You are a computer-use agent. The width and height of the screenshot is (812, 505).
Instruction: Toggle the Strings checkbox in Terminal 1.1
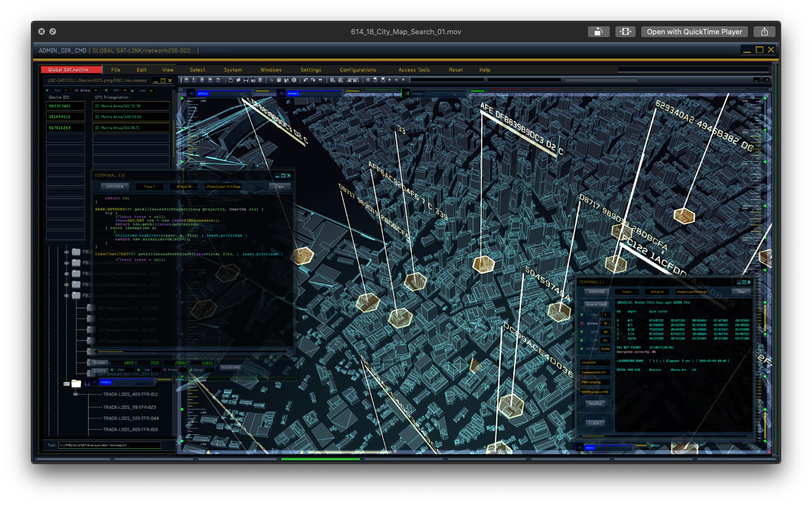(x=582, y=349)
